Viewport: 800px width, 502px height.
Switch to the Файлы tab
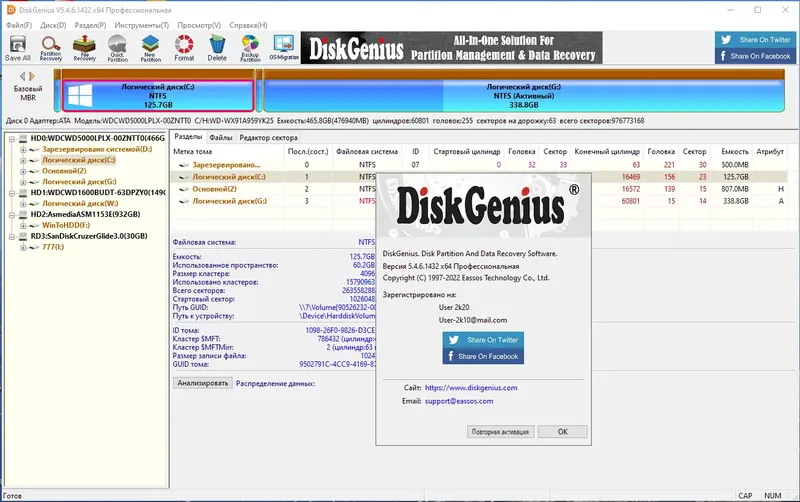point(221,137)
